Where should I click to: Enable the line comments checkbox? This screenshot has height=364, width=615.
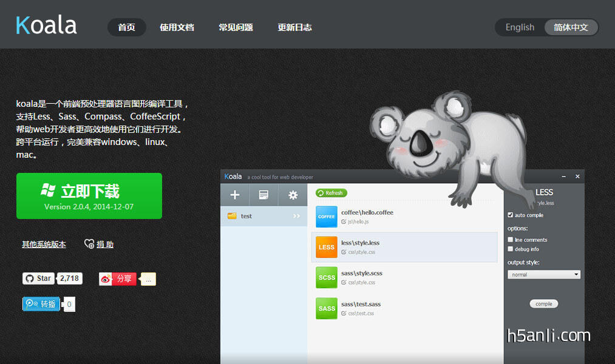point(511,240)
